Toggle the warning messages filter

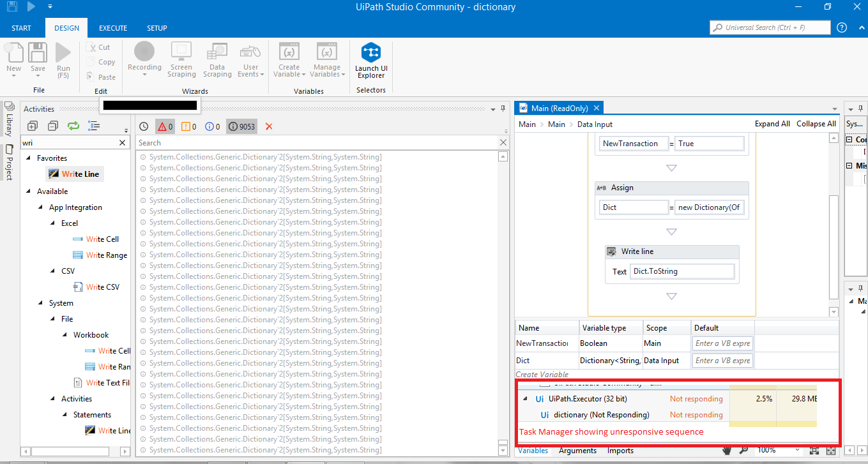tap(189, 126)
